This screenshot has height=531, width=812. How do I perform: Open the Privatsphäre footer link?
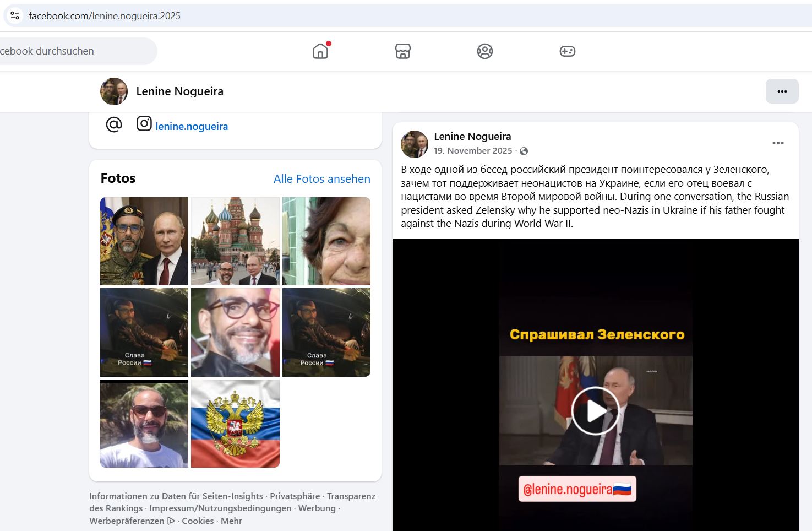coord(295,496)
